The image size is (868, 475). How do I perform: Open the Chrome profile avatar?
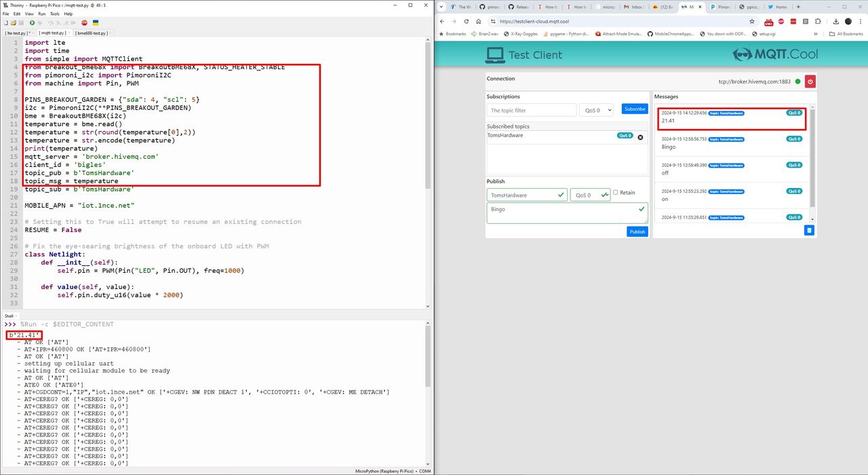tap(848, 21)
